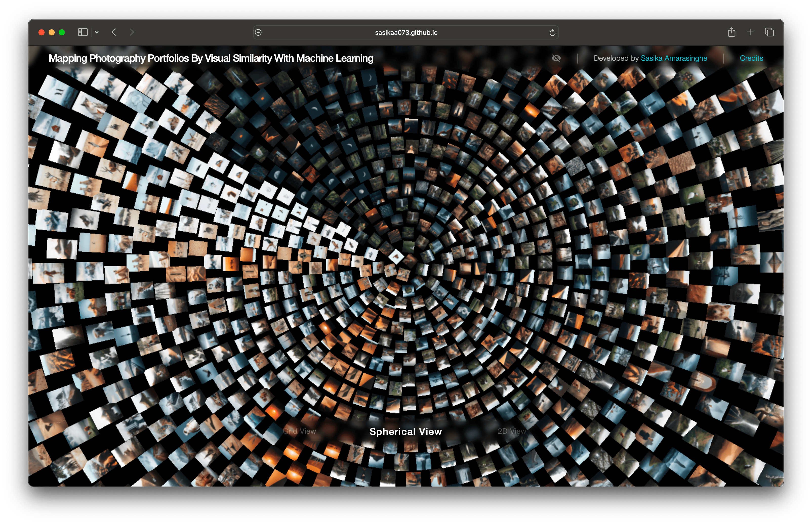Select the Spherical View mode
The image size is (812, 524).
[405, 431]
